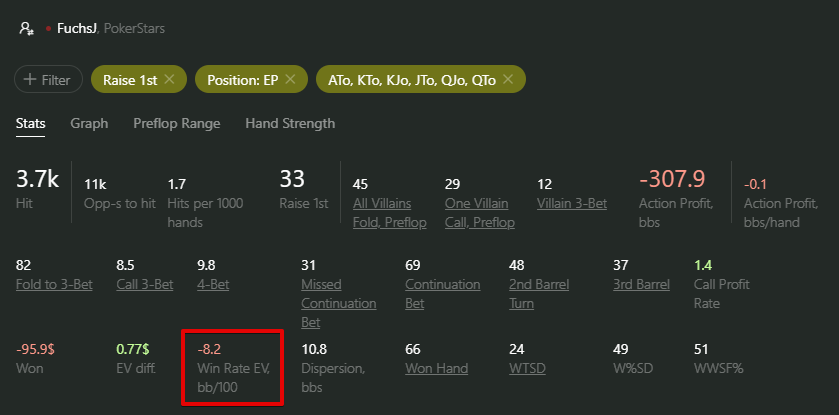Open the Missed Continuation Bet stat
Screen dimensions: 839x415
coord(339,303)
